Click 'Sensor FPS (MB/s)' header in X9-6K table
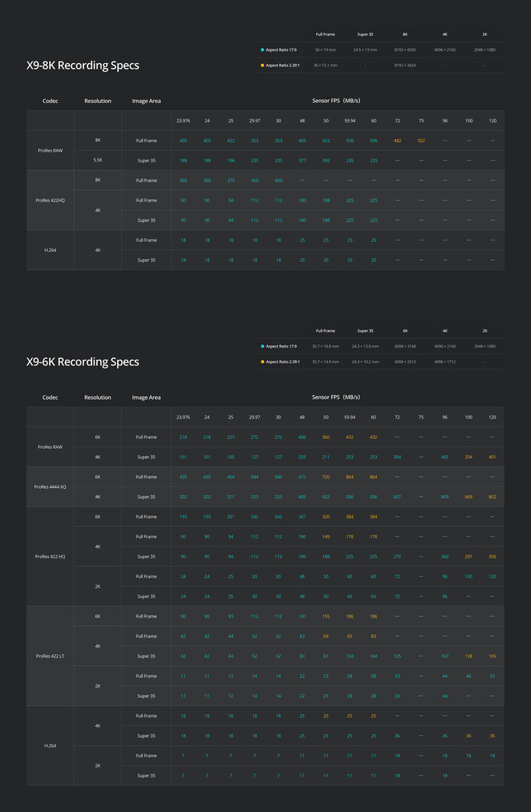Viewport: 531px width, 812px height. (337, 397)
